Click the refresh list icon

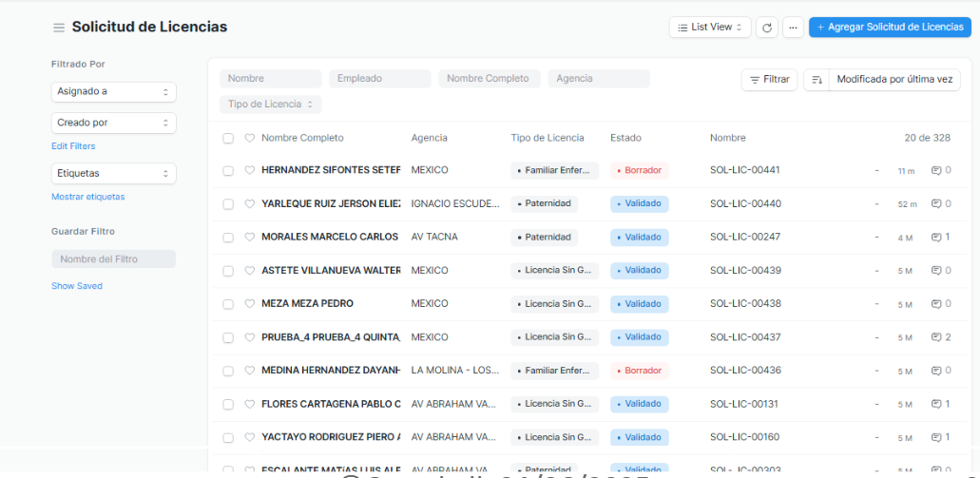[766, 28]
